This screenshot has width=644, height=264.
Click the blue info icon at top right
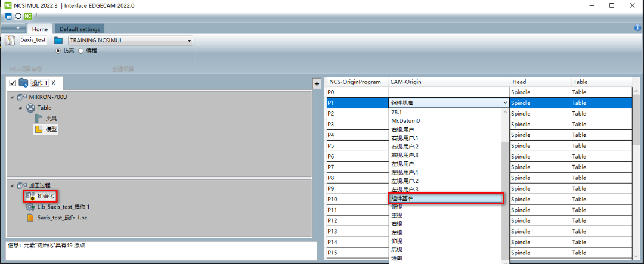pyautogui.click(x=637, y=27)
